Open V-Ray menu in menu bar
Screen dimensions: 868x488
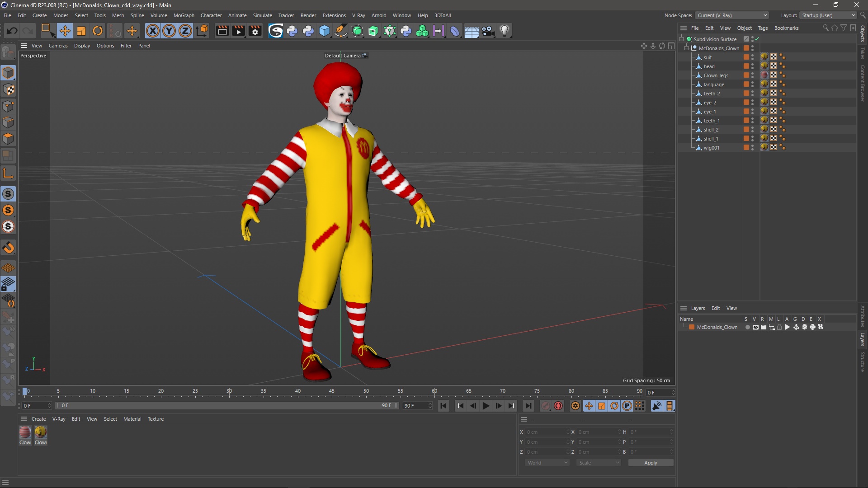359,15
